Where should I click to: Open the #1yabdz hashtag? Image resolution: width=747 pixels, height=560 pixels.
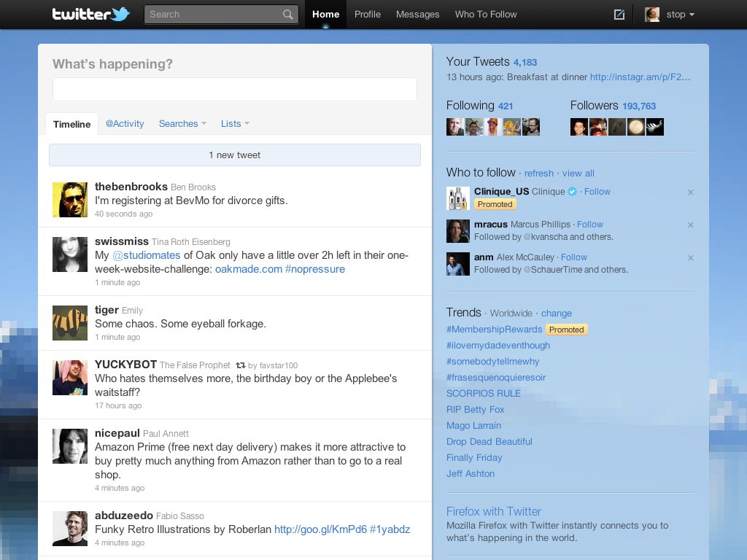(x=390, y=529)
